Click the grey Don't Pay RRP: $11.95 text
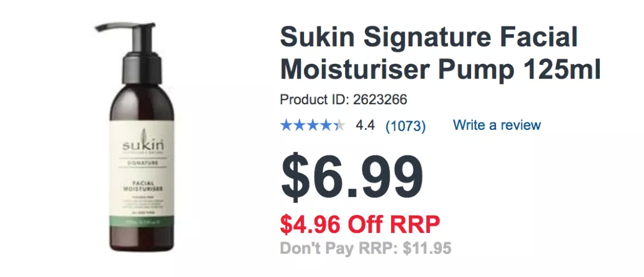The height and width of the screenshot is (277, 644). [x=366, y=248]
